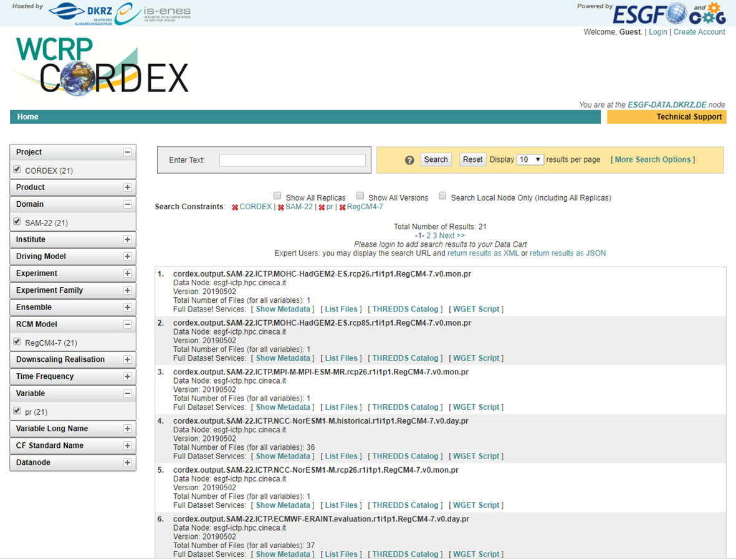Go to the Home menu item
The image size is (736, 560).
point(27,116)
